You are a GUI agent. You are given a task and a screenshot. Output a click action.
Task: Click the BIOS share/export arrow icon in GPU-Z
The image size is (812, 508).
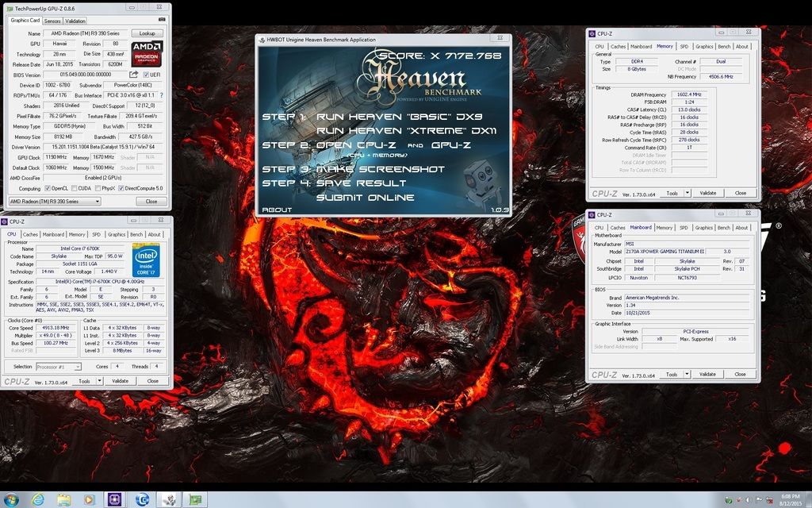click(x=134, y=75)
